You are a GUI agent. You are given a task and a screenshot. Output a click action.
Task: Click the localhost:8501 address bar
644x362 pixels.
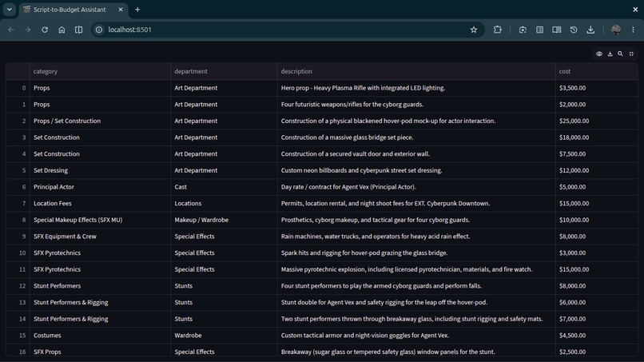[288, 30]
